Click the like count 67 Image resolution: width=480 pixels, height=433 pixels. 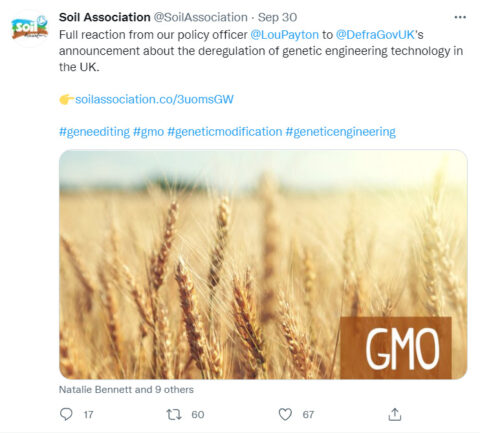click(308, 415)
